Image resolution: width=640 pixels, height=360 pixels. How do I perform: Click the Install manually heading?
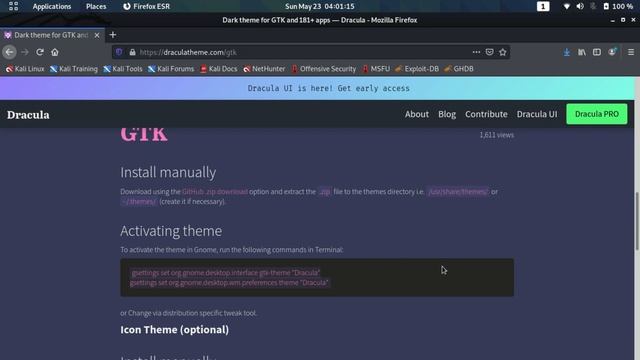(x=168, y=172)
